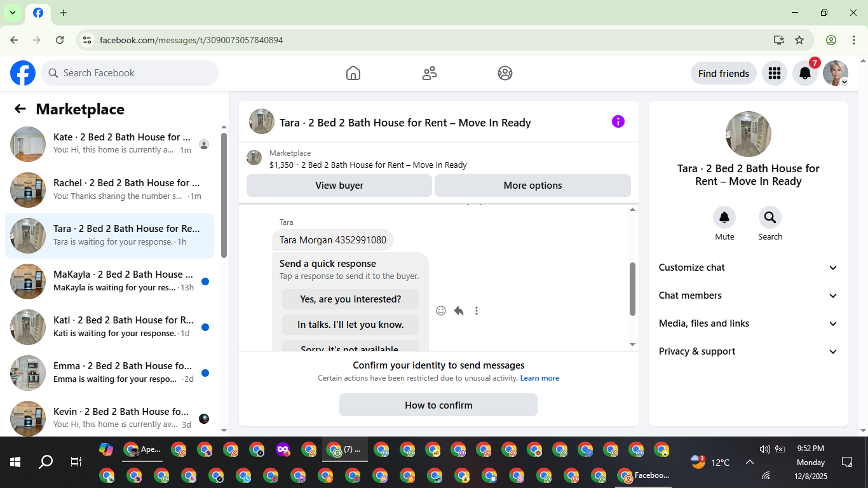Click the How to confirm button
Image resolution: width=868 pixels, height=488 pixels.
point(438,405)
